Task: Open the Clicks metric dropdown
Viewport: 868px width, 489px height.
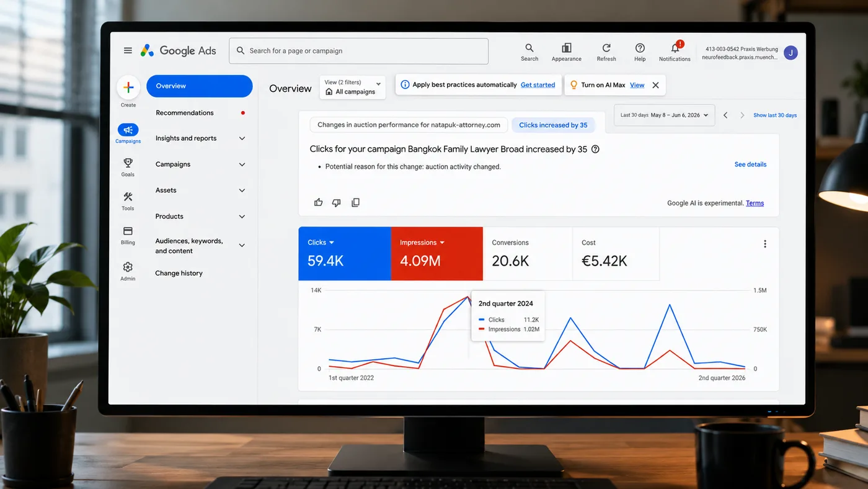Action: coord(321,243)
